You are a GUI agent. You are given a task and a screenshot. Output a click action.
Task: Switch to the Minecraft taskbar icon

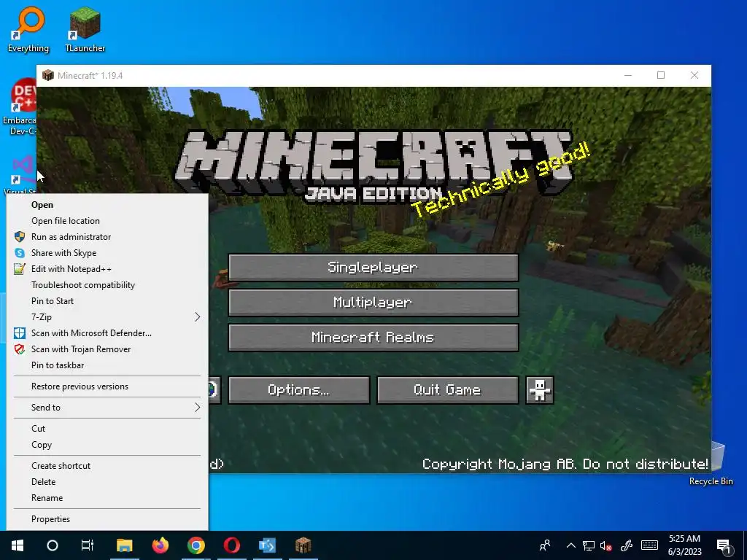click(303, 545)
